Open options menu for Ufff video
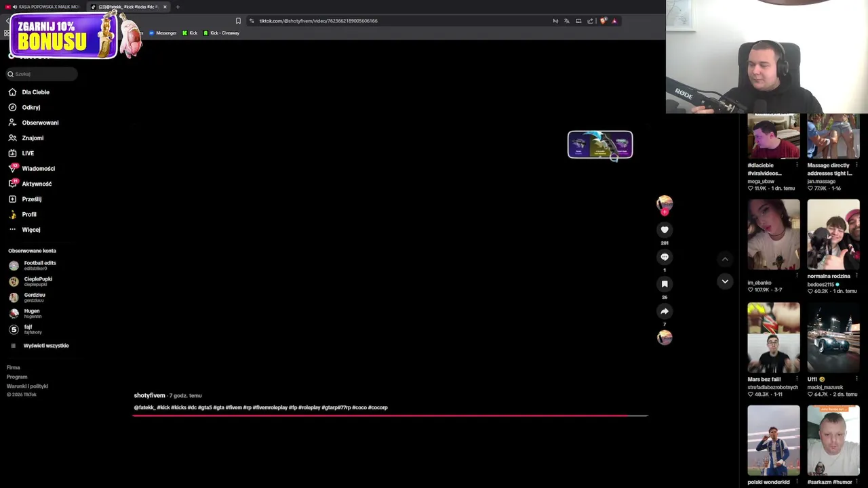868x488 pixels. 857,379
